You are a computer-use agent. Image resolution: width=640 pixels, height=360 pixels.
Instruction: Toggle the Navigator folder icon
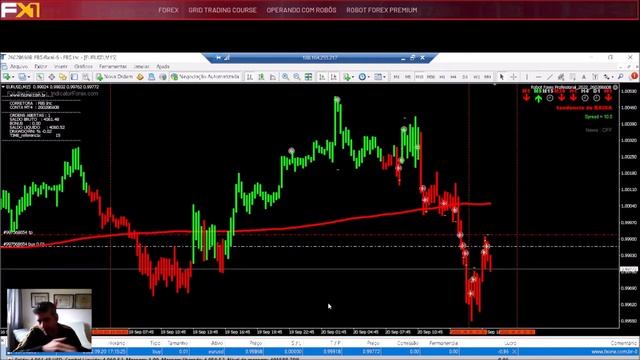click(63, 77)
